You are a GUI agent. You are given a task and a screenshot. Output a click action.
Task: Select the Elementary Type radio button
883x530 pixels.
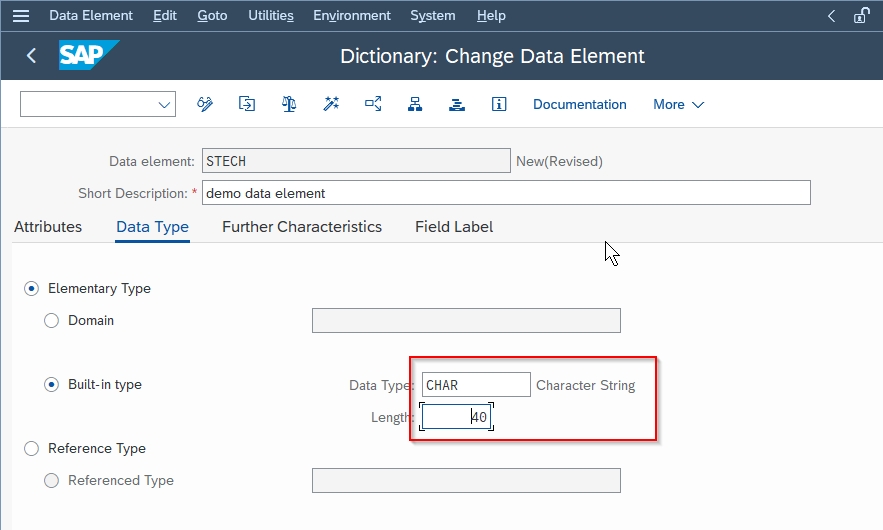click(x=32, y=288)
